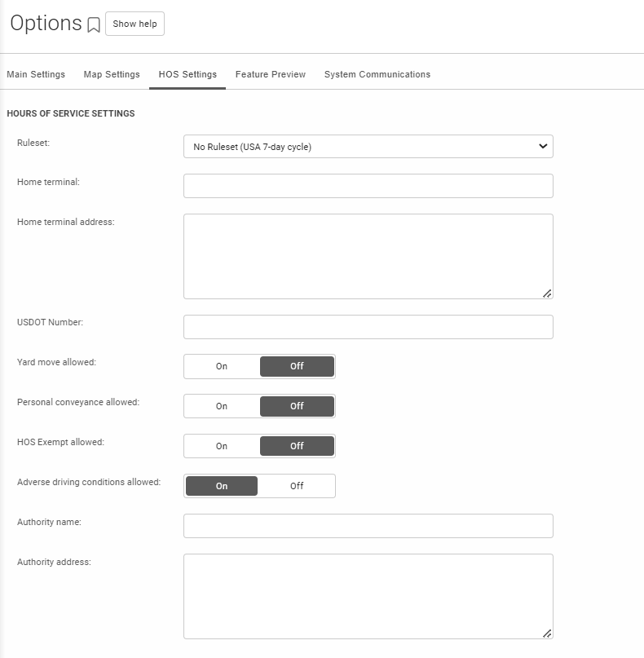Switch to the Main Settings tab
644x658 pixels.
click(x=36, y=74)
